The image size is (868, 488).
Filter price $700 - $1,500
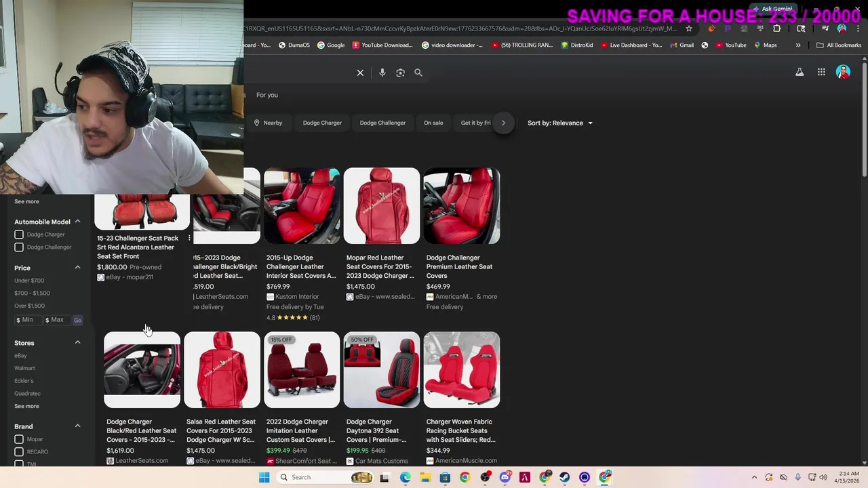coord(32,293)
